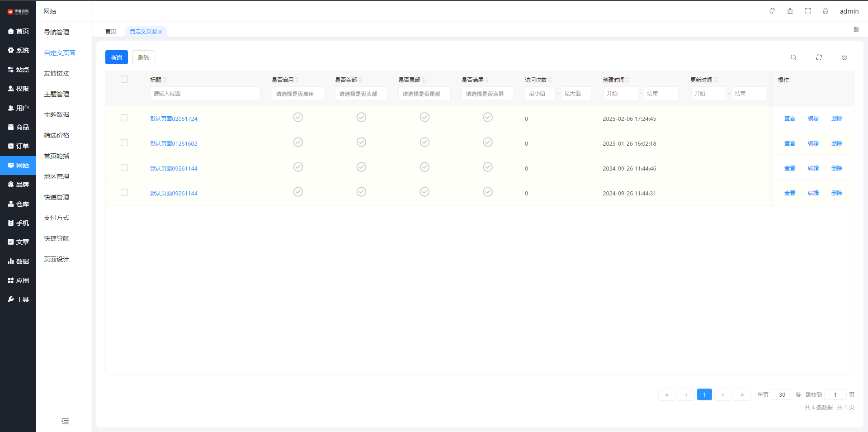Close the 自定义页面 tab
Screen dimensions: 868x432
[x=160, y=32]
